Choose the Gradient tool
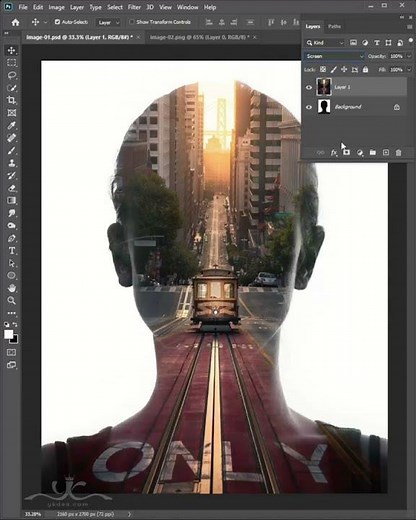The image size is (416, 520). pyautogui.click(x=12, y=201)
